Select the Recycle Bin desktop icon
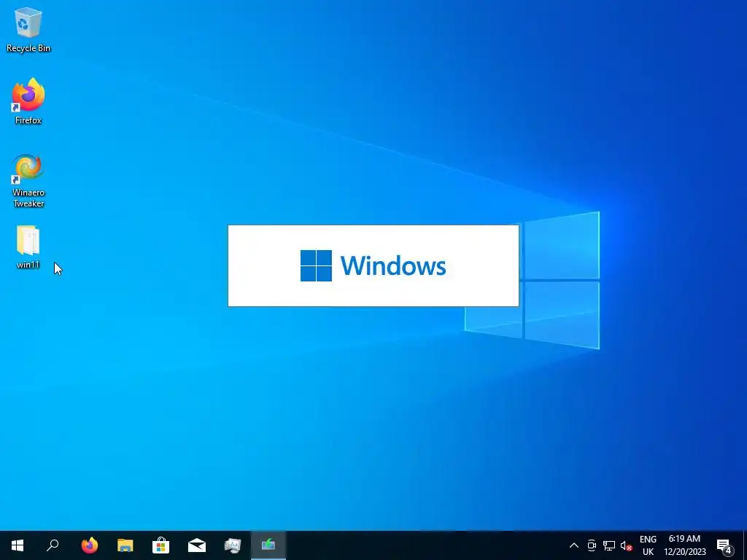Image resolution: width=747 pixels, height=560 pixels. [x=28, y=31]
